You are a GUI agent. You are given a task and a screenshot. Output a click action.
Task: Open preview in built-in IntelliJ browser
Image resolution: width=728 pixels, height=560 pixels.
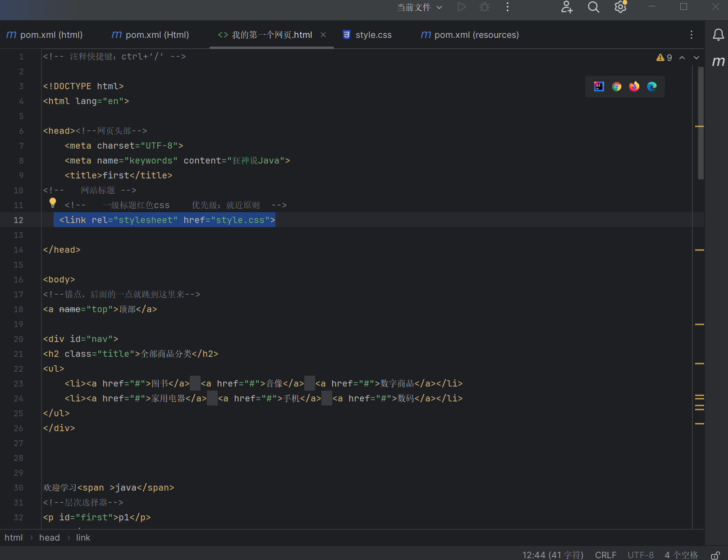pyautogui.click(x=599, y=87)
